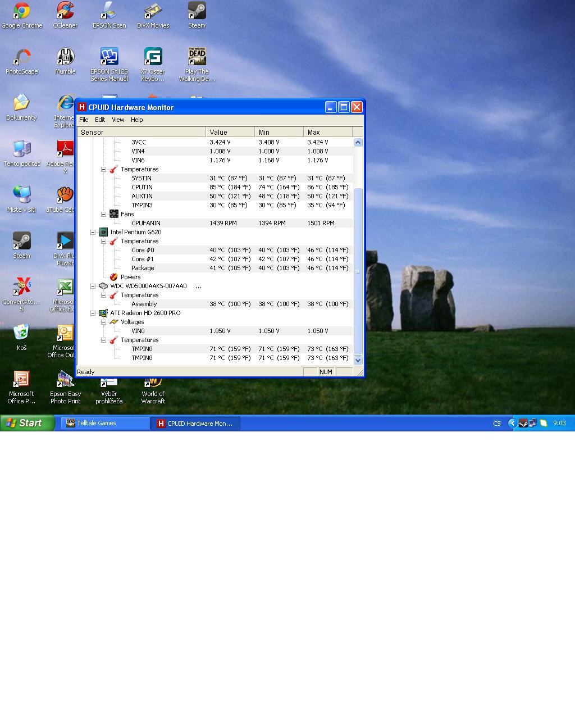Click the scrollbar down arrow in sensor list
Viewport: 575px width, 728px height.
coord(358,361)
